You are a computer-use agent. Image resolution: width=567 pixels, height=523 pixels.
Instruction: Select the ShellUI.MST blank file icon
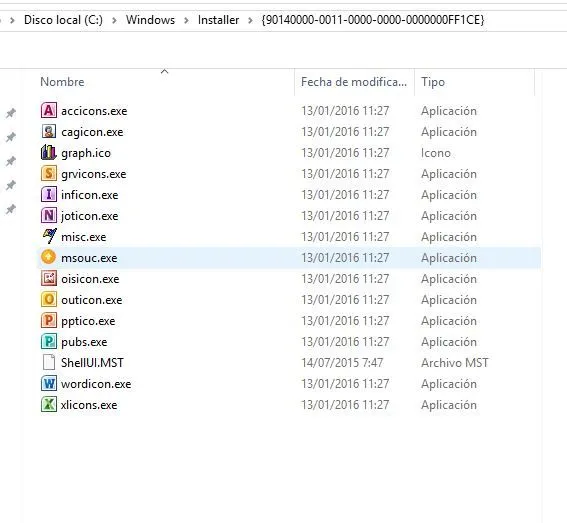(49, 362)
